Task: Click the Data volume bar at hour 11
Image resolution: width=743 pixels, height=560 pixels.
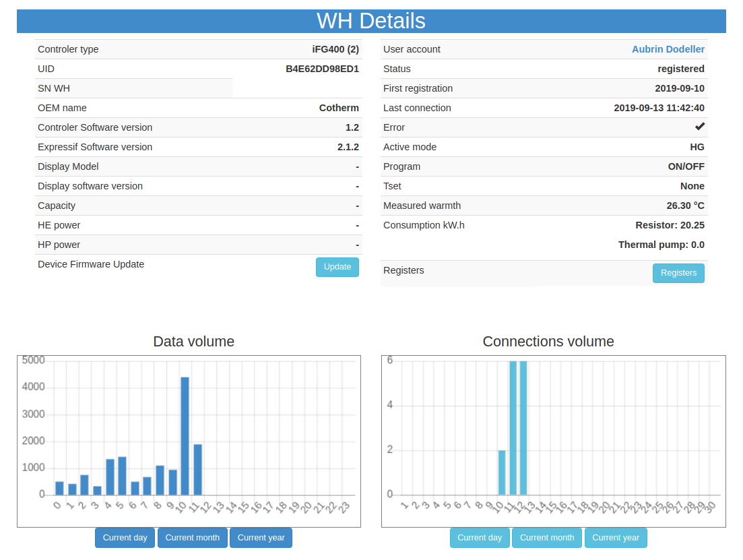Action: click(197, 470)
